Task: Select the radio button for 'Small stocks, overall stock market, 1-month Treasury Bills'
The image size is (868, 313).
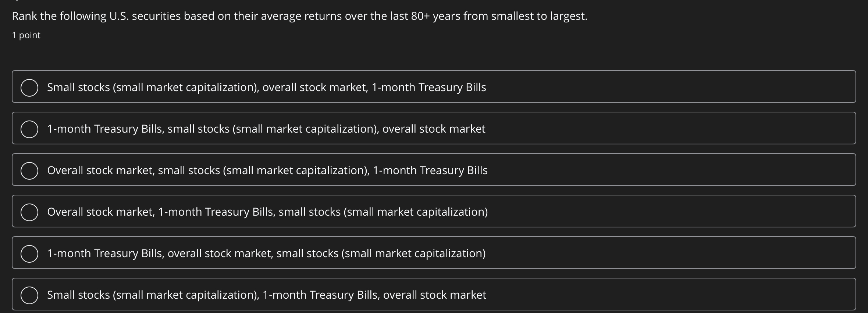Action: pyautogui.click(x=29, y=87)
